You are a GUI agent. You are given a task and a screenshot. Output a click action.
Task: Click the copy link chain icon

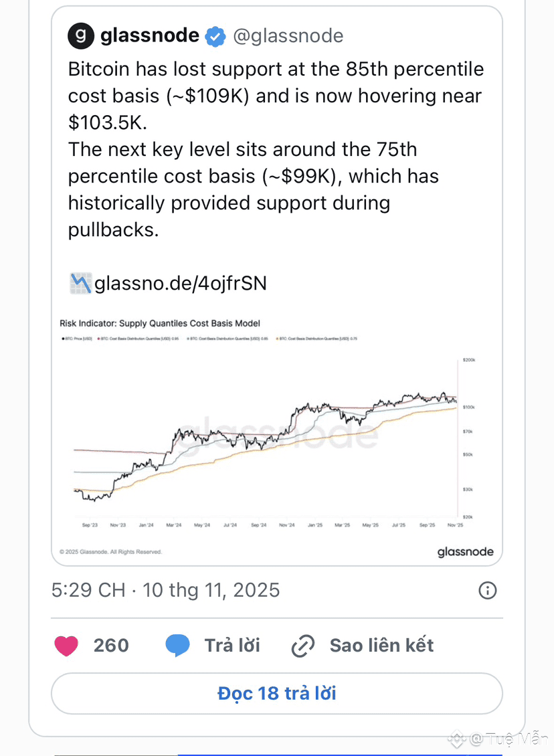pyautogui.click(x=303, y=646)
